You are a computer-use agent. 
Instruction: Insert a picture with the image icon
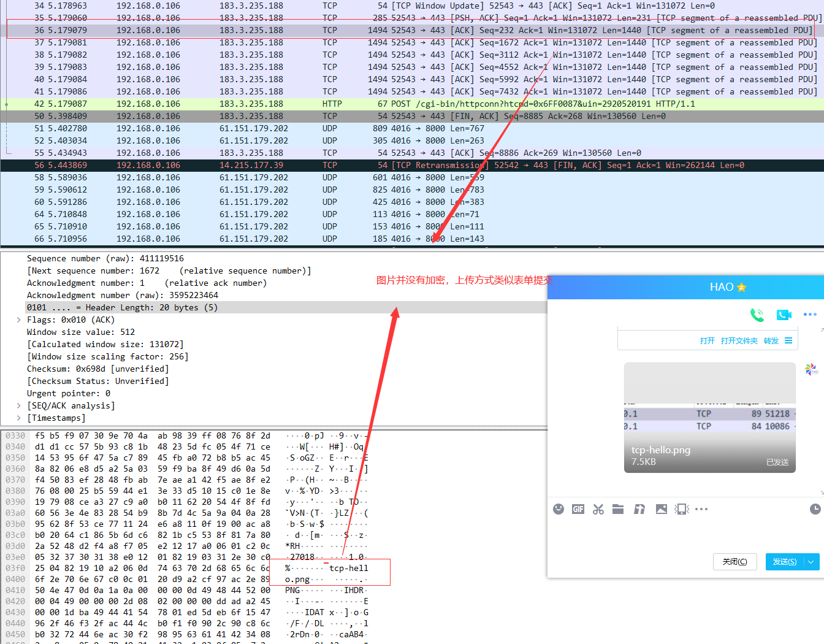click(661, 509)
